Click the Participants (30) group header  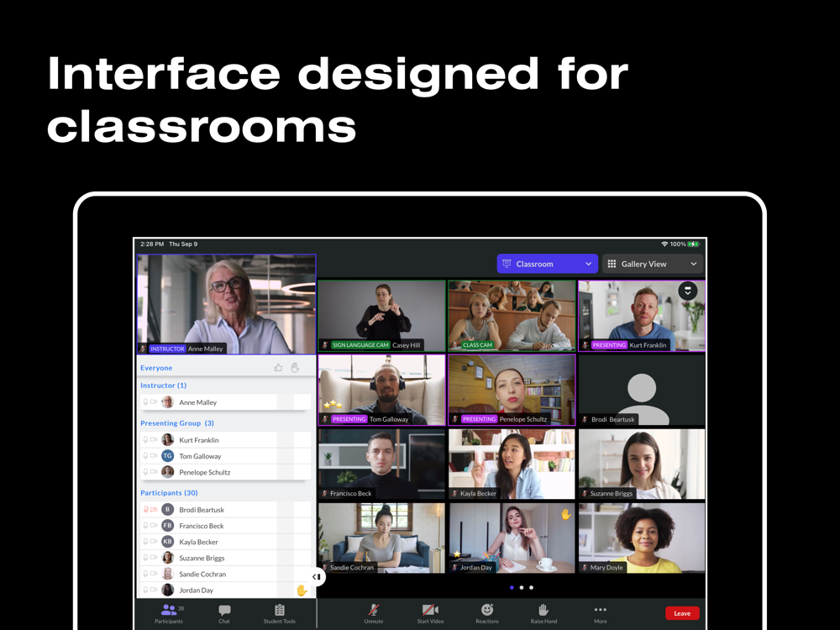click(169, 492)
